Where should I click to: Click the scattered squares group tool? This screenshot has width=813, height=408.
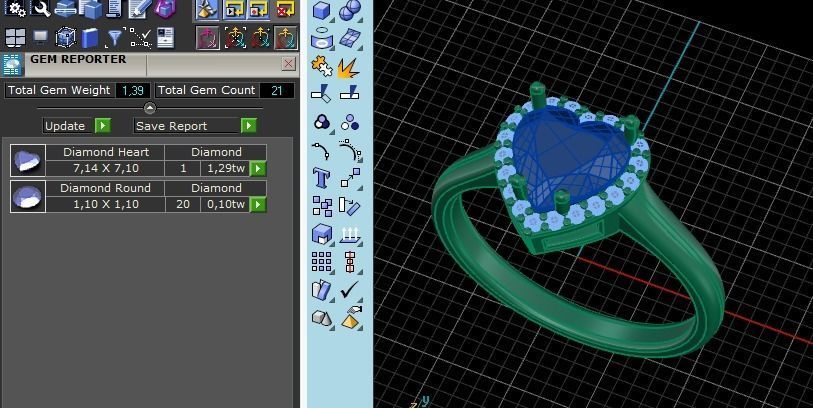pos(323,206)
